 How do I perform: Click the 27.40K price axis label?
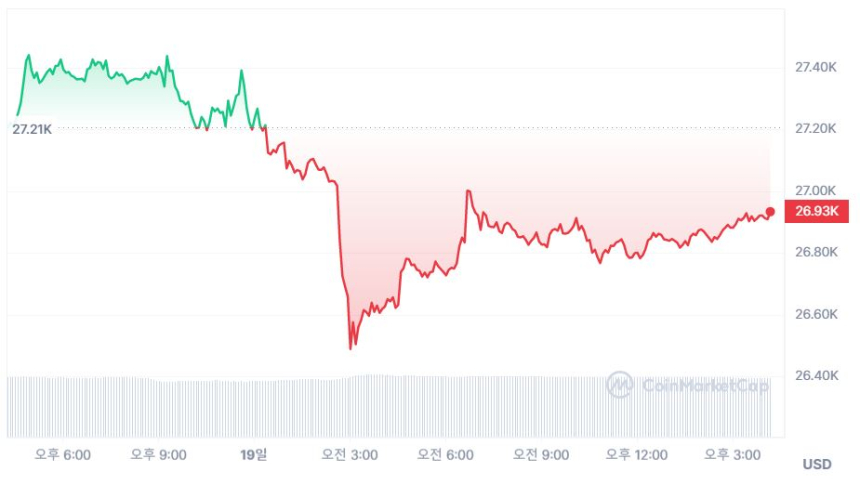(815, 67)
